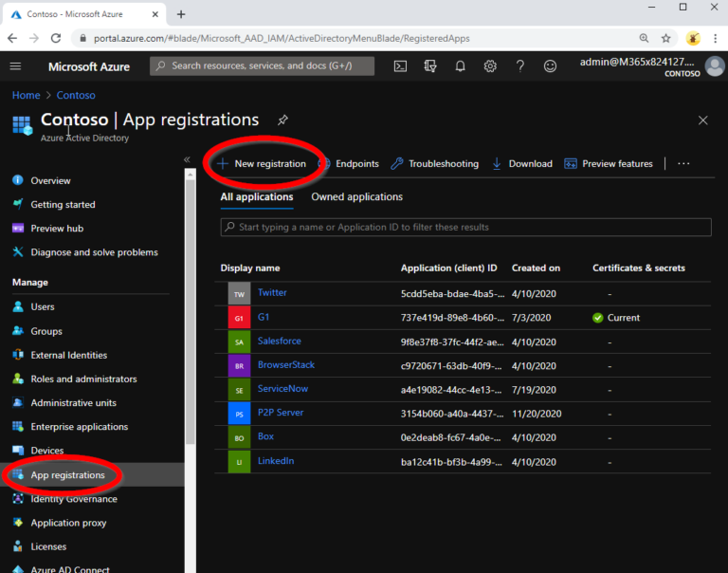Open the Directory and subscription filter icon

[430, 66]
